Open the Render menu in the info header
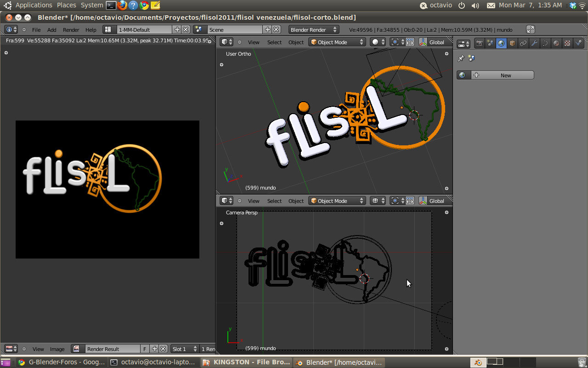 71,30
